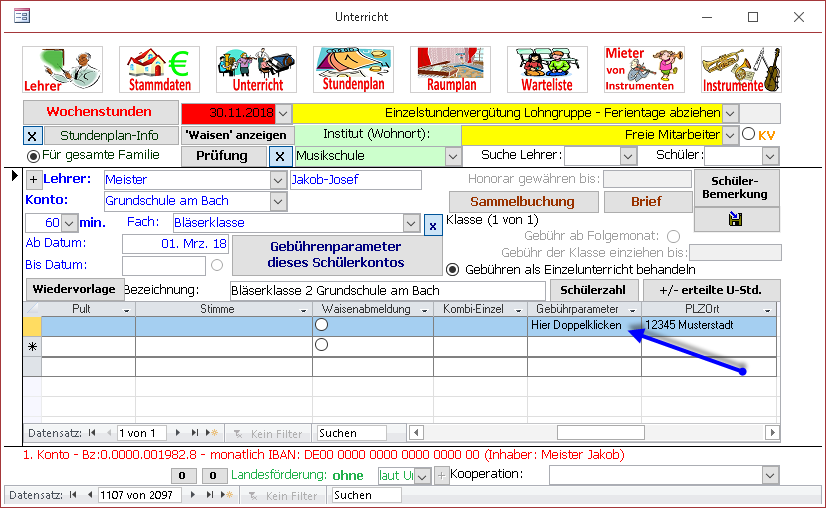
Task: Click the Gebührparameter column header
Action: coord(583,310)
